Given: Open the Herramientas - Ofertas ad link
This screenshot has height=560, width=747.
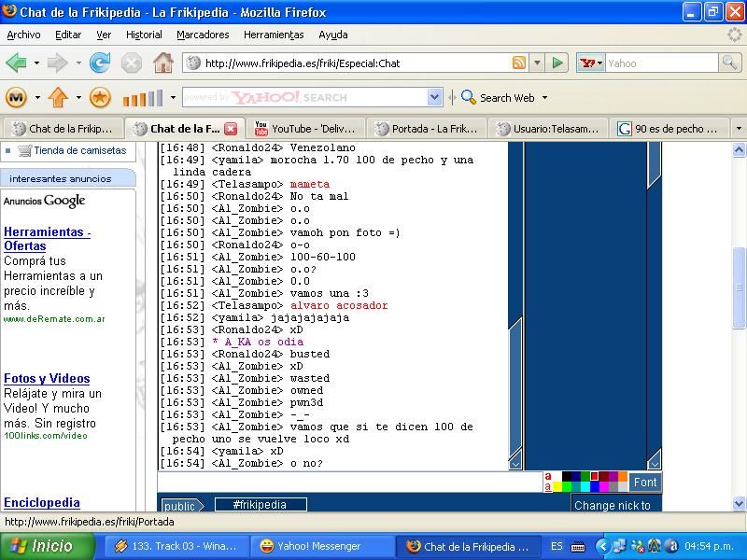Looking at the screenshot, I should [x=47, y=239].
